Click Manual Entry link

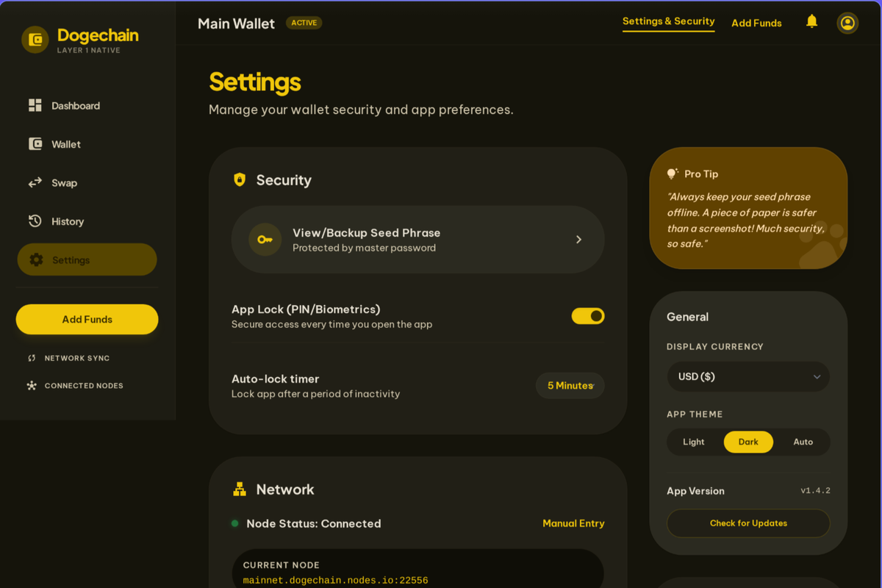coord(573,523)
